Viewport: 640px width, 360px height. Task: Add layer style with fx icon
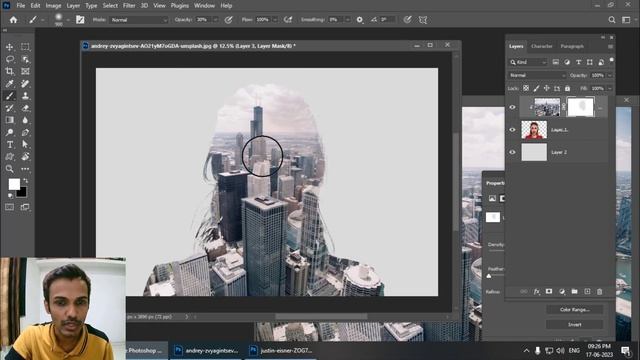[536, 291]
